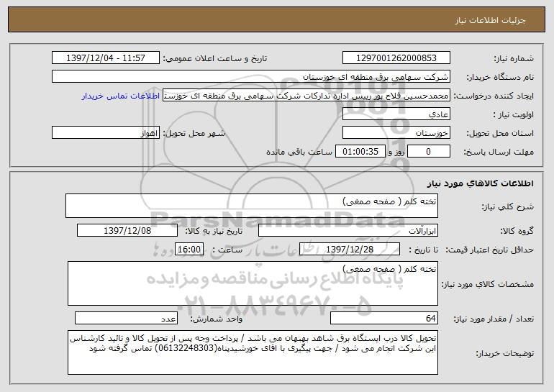Select the remaining days field showing 0
Screen dimensions: 554x392
tap(429, 152)
